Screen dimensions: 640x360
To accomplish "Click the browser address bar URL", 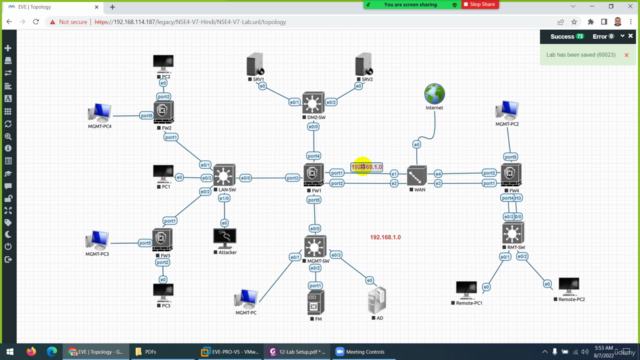I will pyautogui.click(x=190, y=22).
